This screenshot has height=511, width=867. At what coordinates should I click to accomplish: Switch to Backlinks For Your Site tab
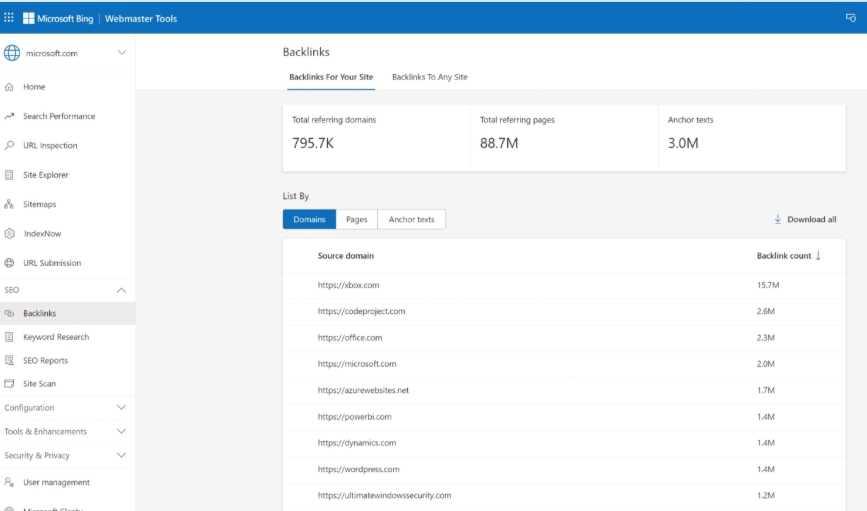tap(331, 77)
